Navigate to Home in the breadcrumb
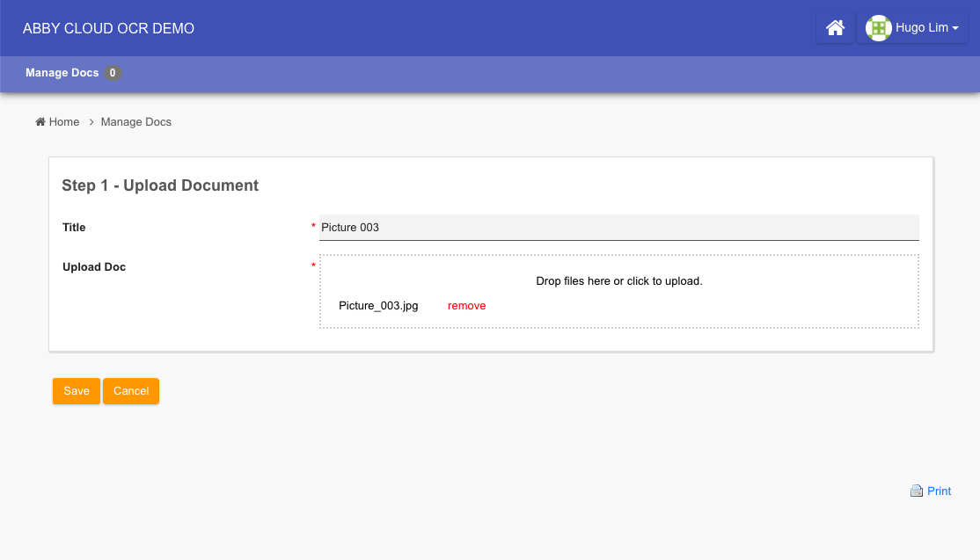Viewport: 980px width, 560px height. point(57,121)
